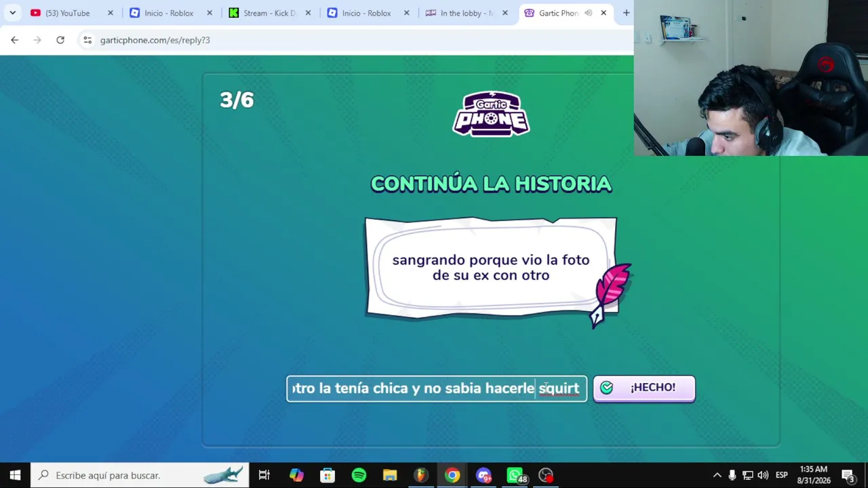
Task: Change the ESP input language
Action: [x=781, y=475]
